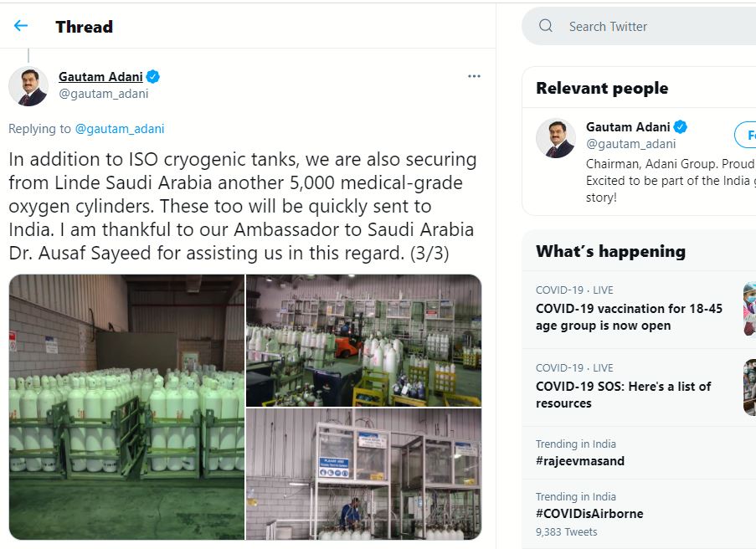Screen dimensions: 756x549
Task: Open the top-right warehouse photo
Action: click(x=363, y=340)
